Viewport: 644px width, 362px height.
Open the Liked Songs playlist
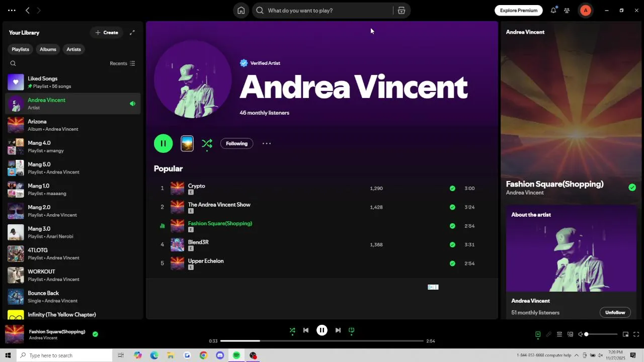[x=73, y=82]
